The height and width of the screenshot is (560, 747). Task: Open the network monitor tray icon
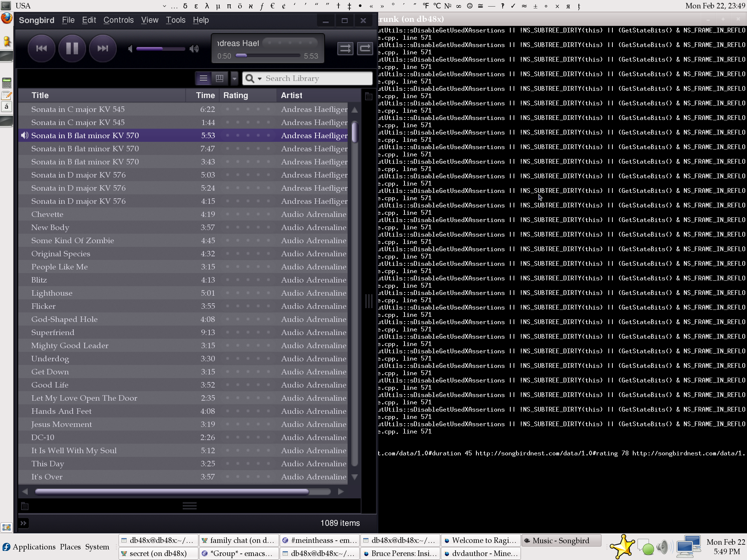click(x=688, y=547)
